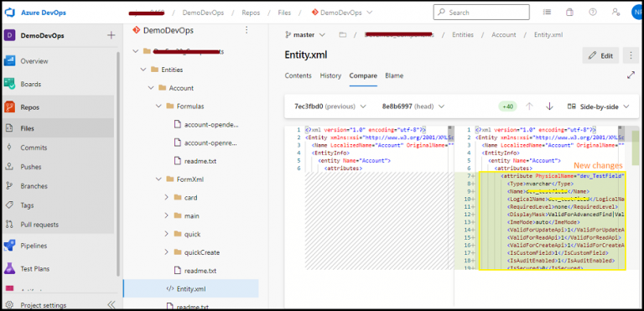Open the help question mark icon
This screenshot has width=644, height=311.
[x=592, y=13]
